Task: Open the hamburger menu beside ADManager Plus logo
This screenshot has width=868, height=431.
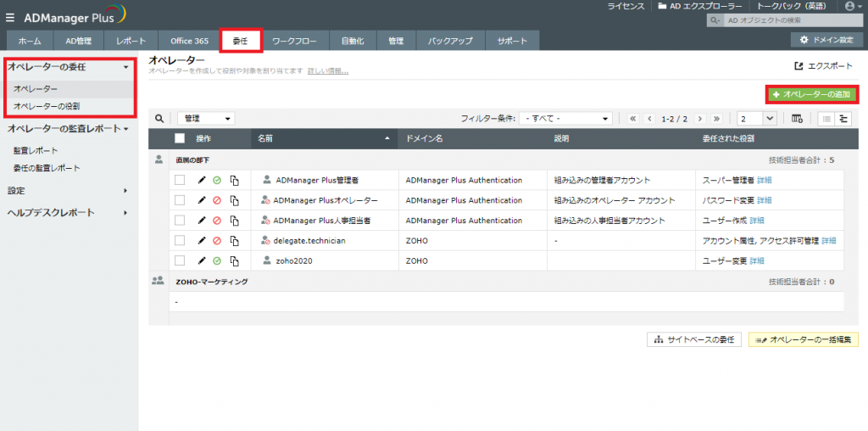Action: [x=9, y=14]
